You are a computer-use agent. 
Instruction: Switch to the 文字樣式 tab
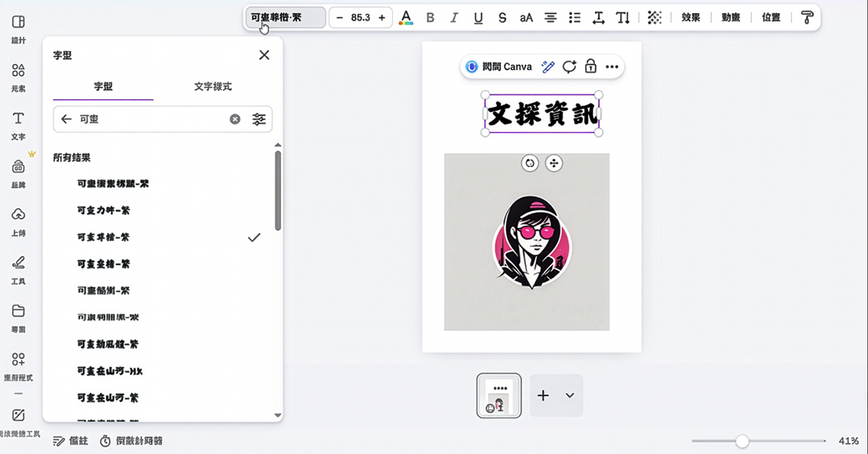(213, 87)
